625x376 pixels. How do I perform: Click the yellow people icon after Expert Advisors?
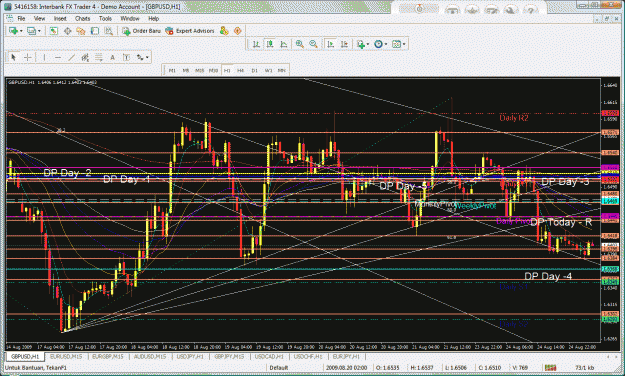click(x=224, y=31)
